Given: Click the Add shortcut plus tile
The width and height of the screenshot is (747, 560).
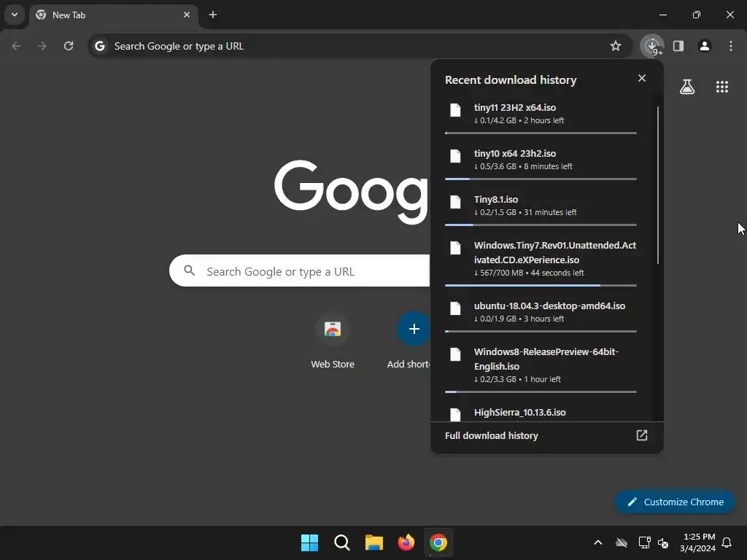Looking at the screenshot, I should [x=414, y=329].
